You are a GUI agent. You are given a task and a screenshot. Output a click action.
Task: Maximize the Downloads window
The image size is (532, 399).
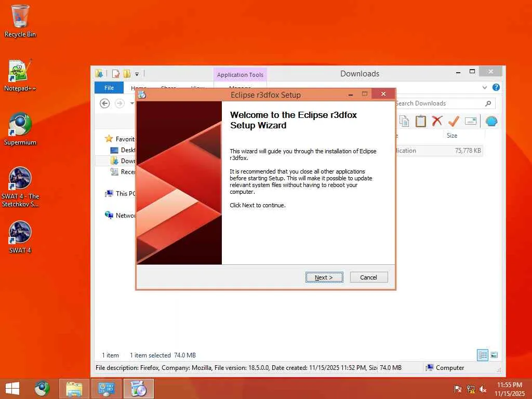pyautogui.click(x=472, y=72)
